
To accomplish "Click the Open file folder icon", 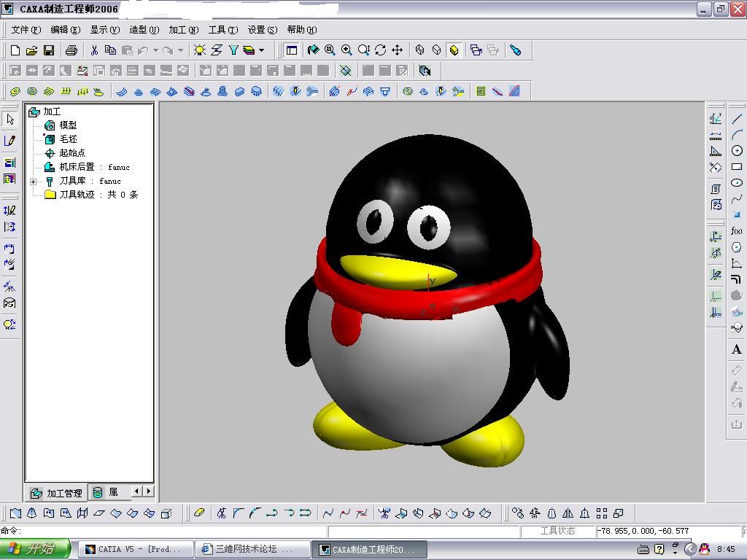I will [31, 50].
